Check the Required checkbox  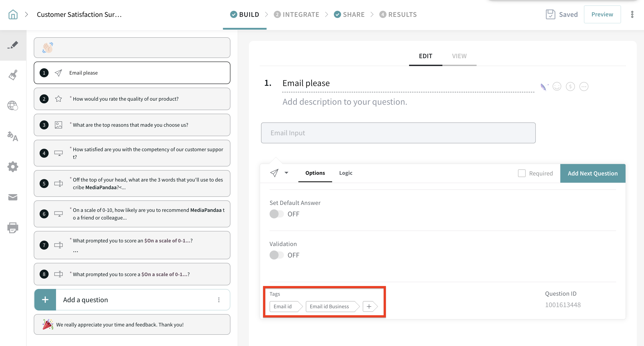click(x=522, y=173)
